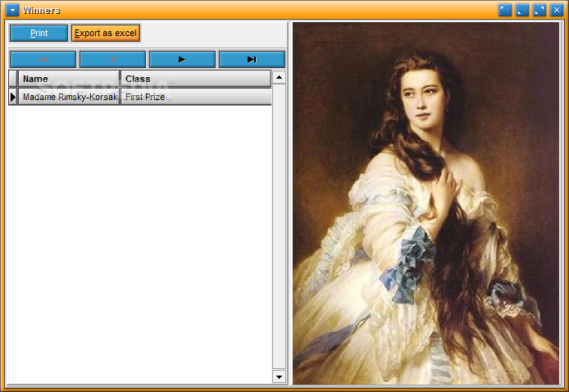Close the Winners window
569x392 pixels.
[x=557, y=10]
